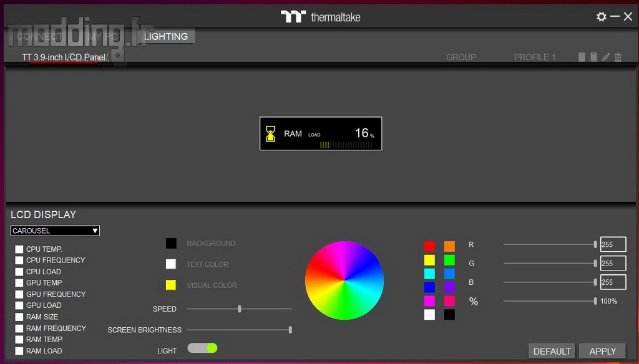The image size is (639, 364).
Task: Click the LCD DISPLAY heading
Action: coord(44,214)
